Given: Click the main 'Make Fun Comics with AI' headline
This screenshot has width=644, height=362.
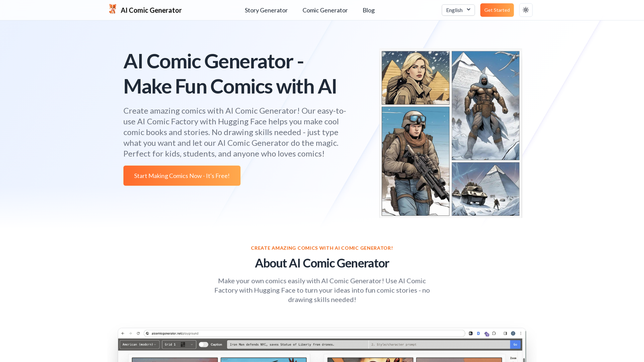Looking at the screenshot, I should coord(230,74).
